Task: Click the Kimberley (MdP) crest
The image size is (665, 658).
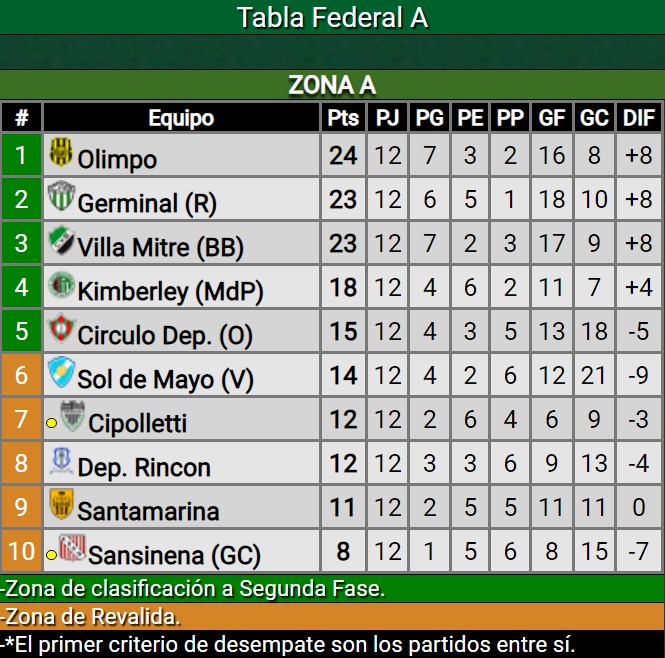Action: (x=61, y=284)
